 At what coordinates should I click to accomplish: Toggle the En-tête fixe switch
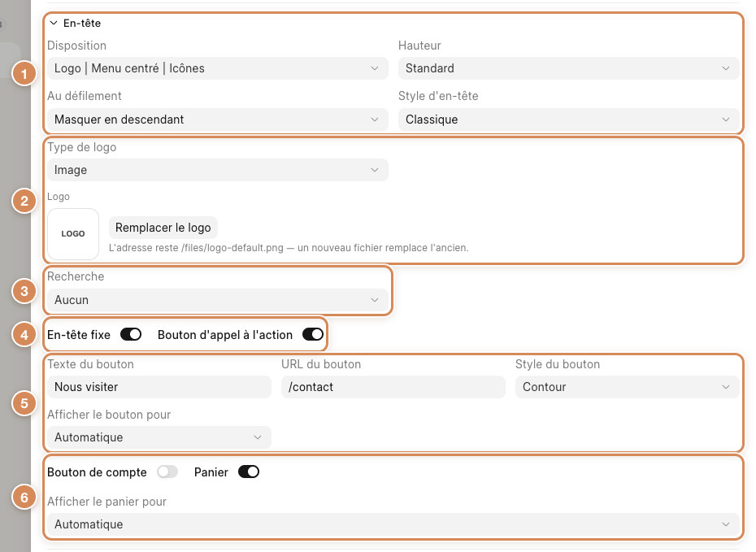(131, 335)
